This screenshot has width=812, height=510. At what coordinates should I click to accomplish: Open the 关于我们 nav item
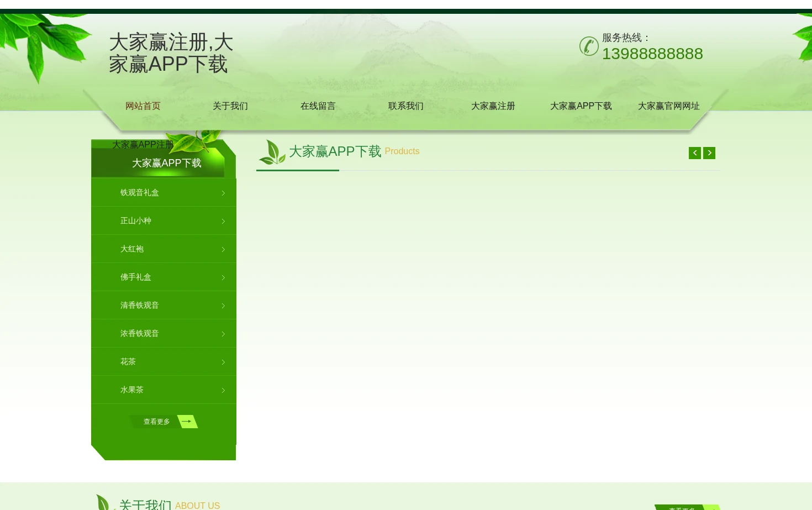pyautogui.click(x=230, y=106)
